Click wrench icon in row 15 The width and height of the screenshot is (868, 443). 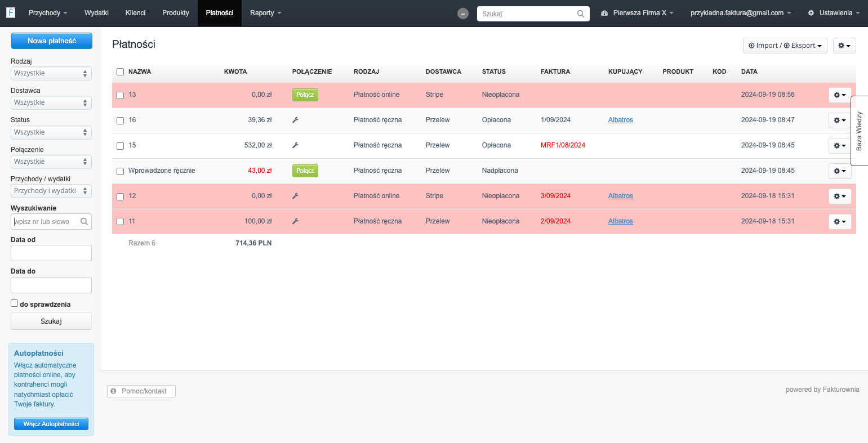[x=295, y=145]
